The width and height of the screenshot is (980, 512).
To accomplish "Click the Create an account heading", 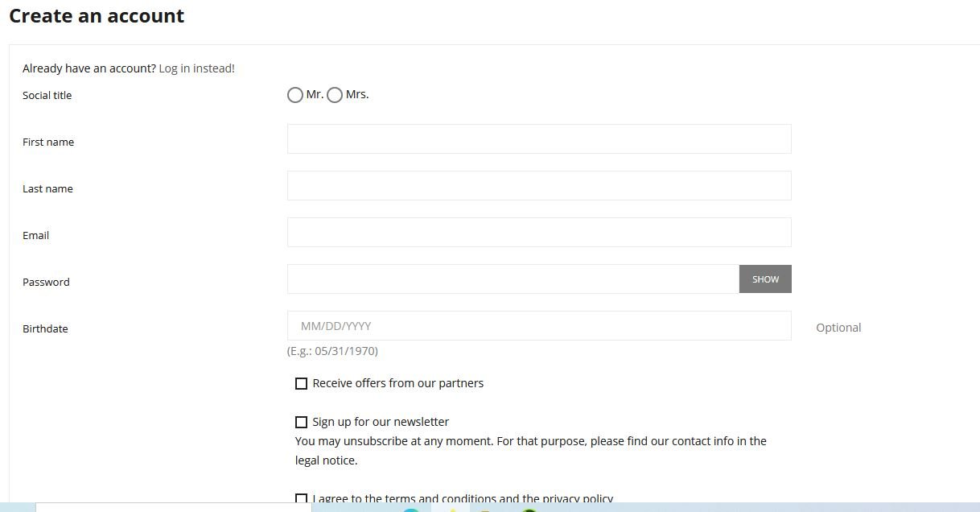I will click(97, 15).
